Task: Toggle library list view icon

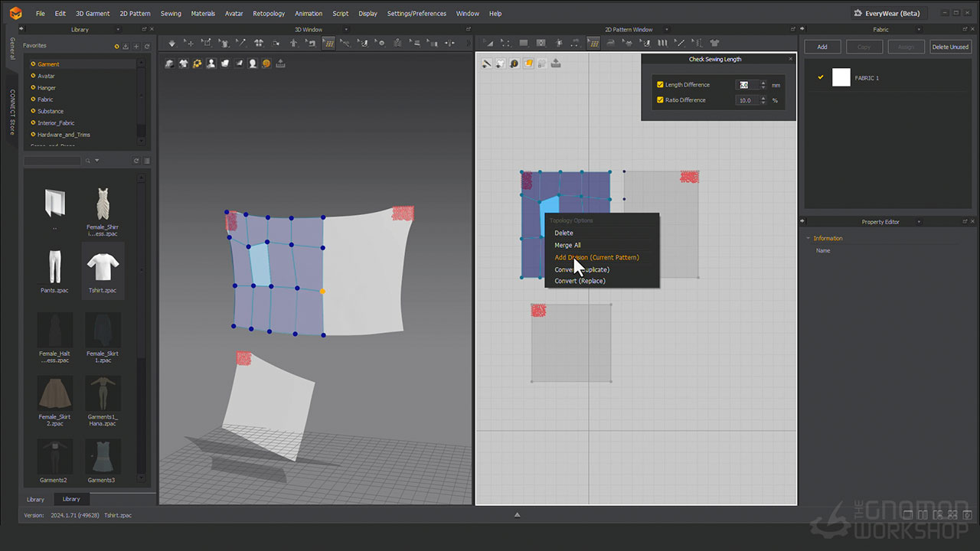Action: [x=147, y=161]
